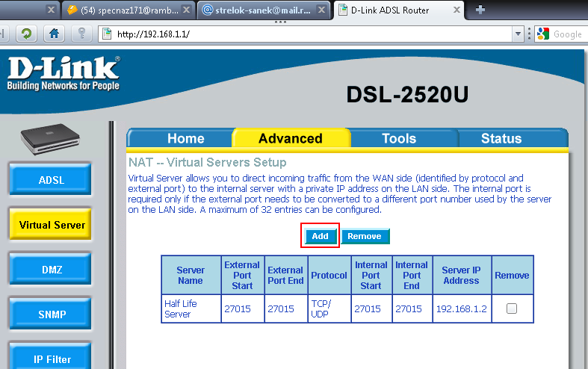The image size is (588, 369).
Task: Go to SNMP settings
Action: pyautogui.click(x=52, y=314)
